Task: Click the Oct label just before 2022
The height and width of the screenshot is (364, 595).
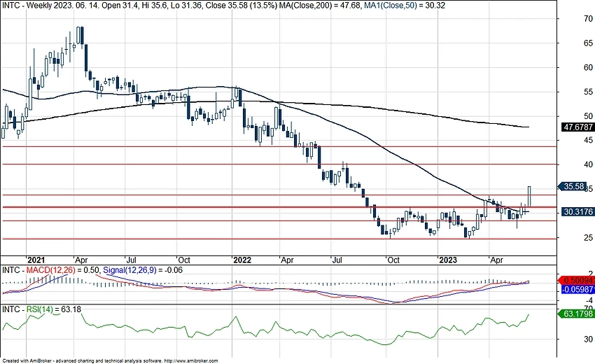Action: point(183,260)
